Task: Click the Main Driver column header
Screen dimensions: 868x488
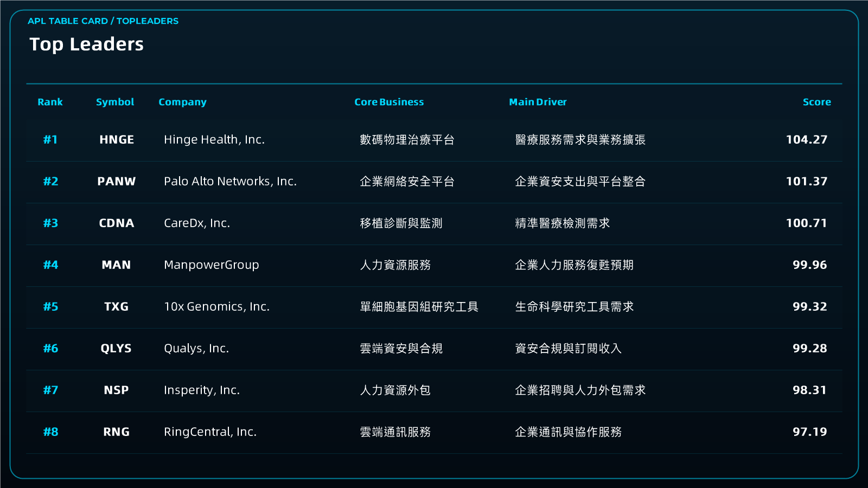Action: [538, 102]
